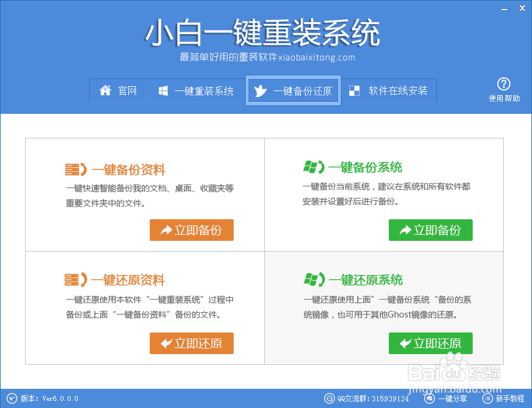
Task: Click green 立即还原 for 一键还原系统
Action: tap(431, 343)
